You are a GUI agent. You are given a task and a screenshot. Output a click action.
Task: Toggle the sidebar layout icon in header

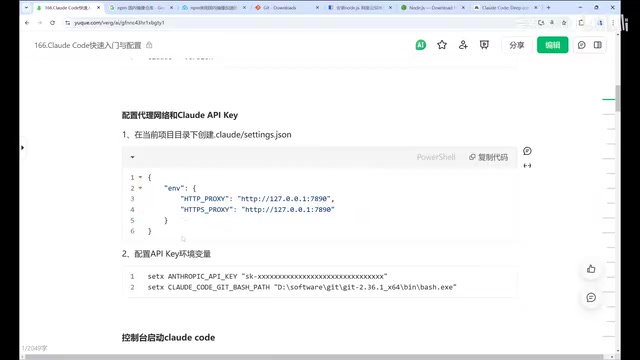pyautogui.click(x=598, y=45)
